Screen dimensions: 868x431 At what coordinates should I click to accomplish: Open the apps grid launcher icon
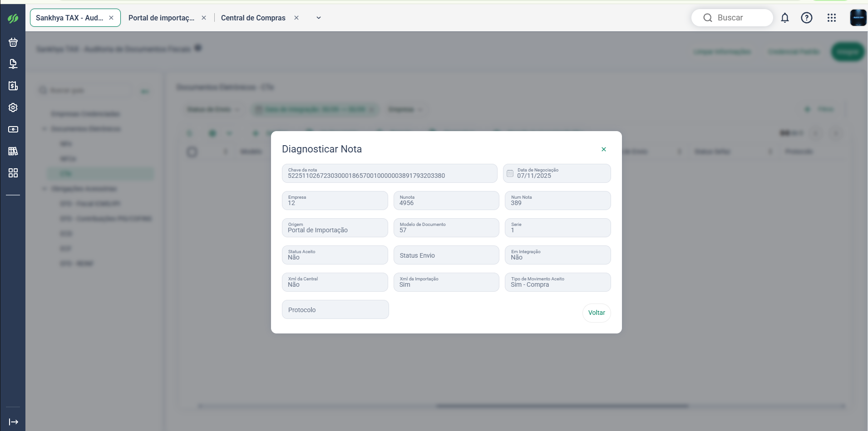point(832,18)
